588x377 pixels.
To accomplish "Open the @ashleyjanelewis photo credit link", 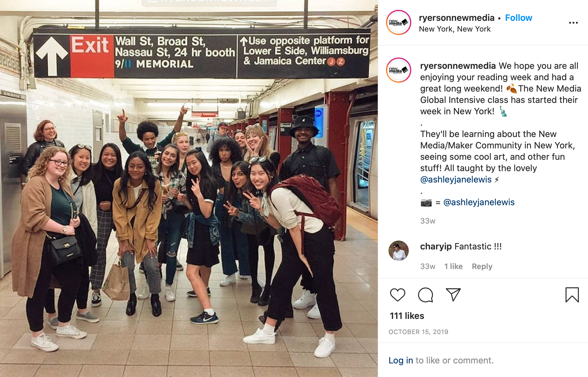I will [479, 202].
